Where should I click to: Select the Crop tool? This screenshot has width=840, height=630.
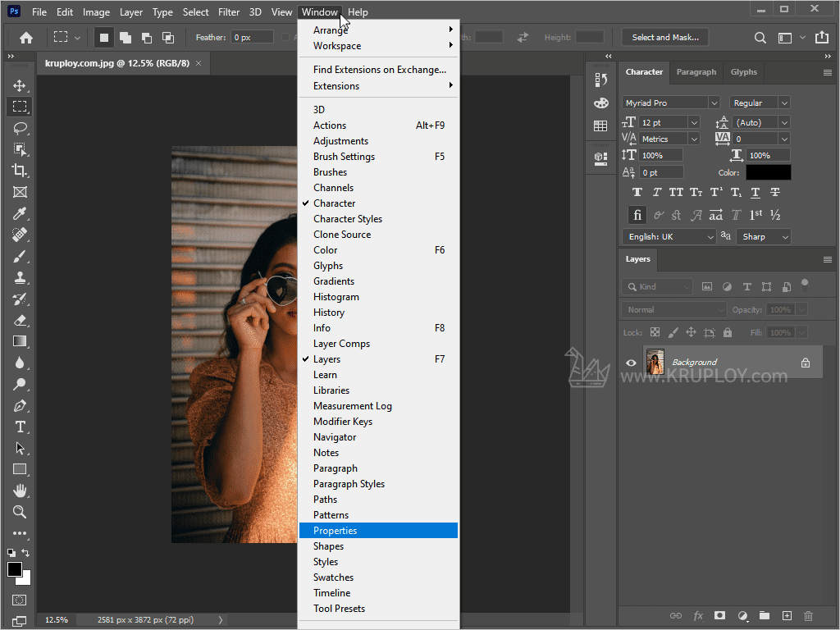[20, 171]
